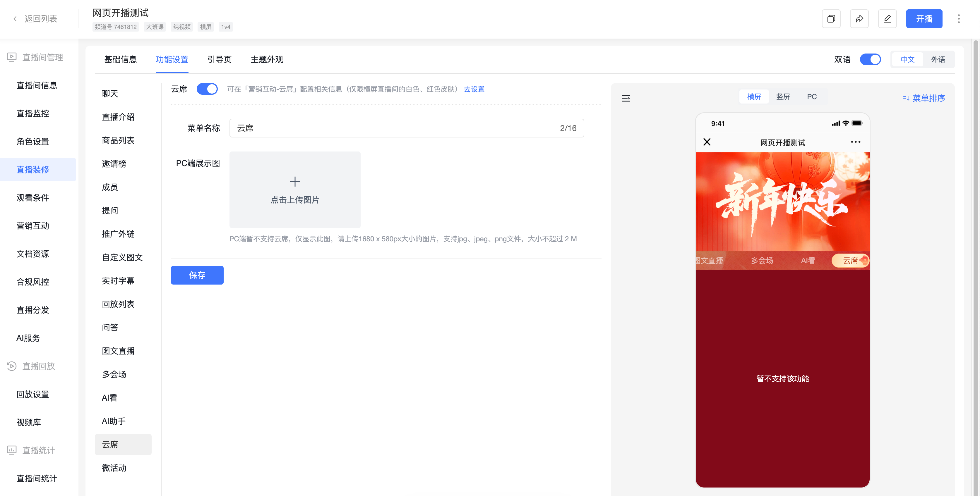Select the 竖屏 preview tab
The height and width of the screenshot is (496, 980).
pos(783,97)
